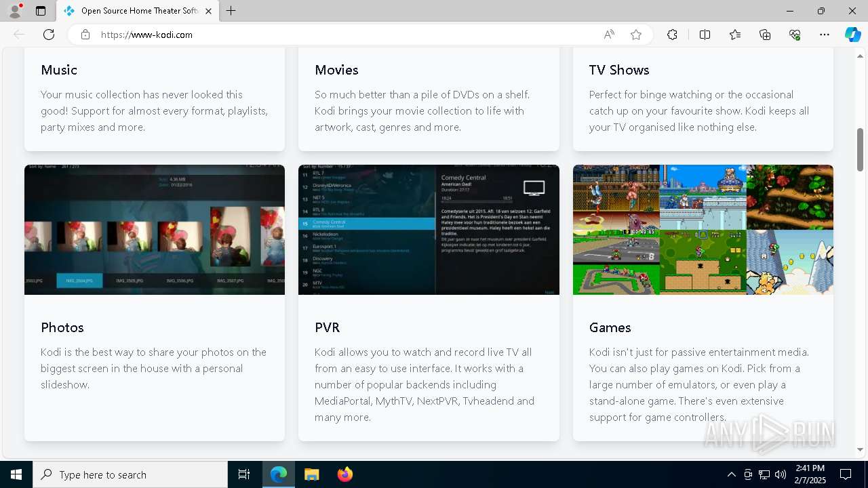Open the Collections icon
The height and width of the screenshot is (488, 868).
(765, 35)
